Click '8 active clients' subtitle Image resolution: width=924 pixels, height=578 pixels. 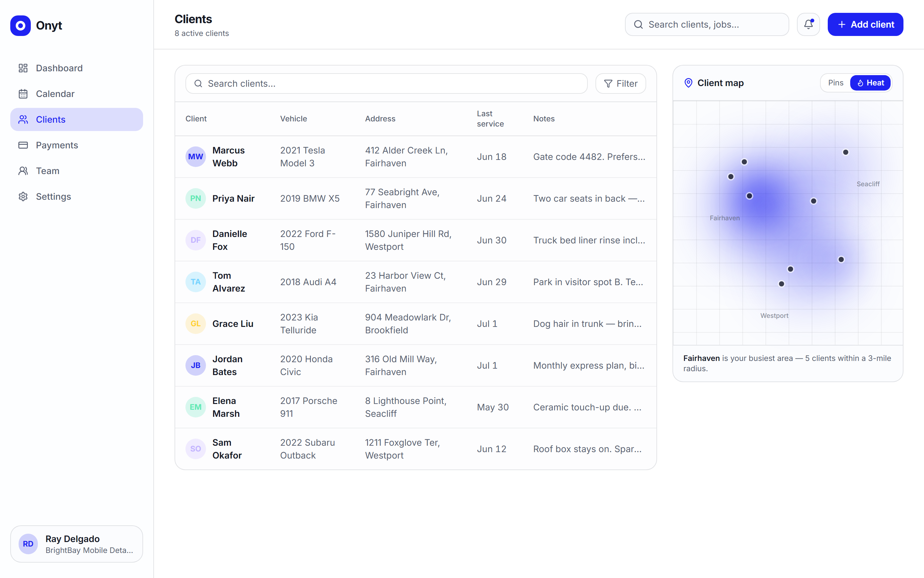click(x=201, y=33)
